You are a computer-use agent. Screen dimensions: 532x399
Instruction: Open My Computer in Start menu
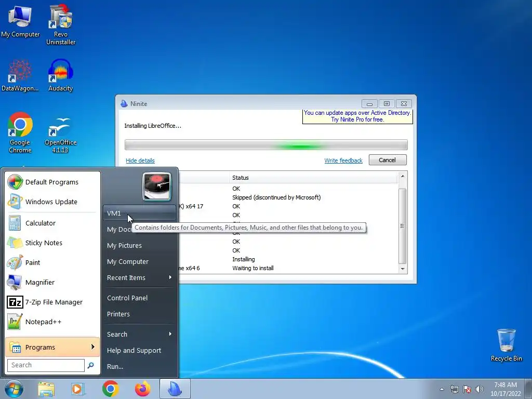[139, 262]
